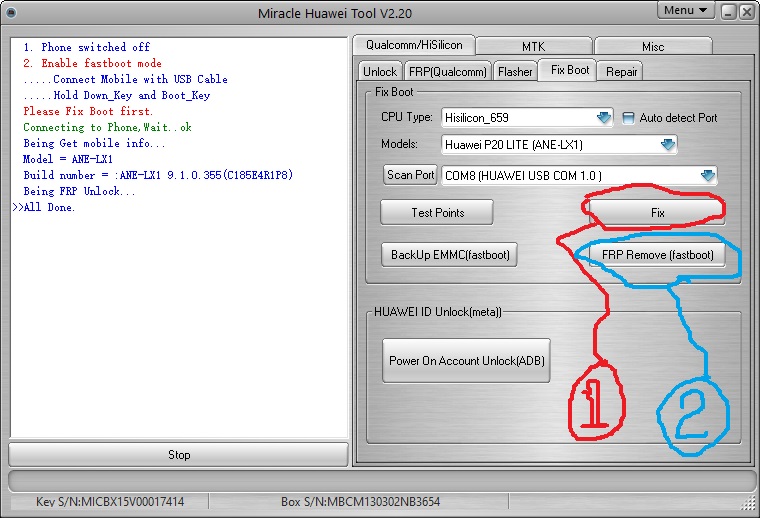Click '2. Enable fastboot mode' log line

coord(92,63)
